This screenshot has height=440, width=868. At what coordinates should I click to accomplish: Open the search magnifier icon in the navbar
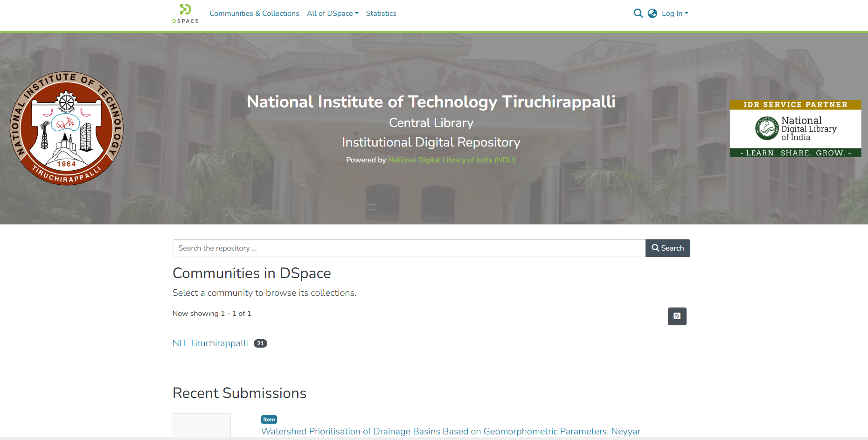[x=638, y=14]
